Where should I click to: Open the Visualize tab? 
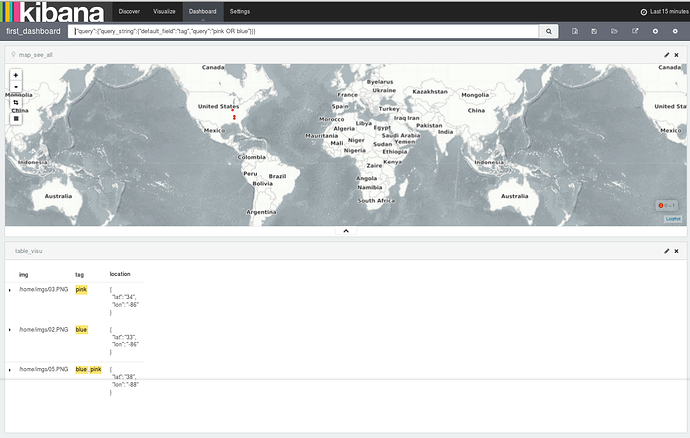tap(164, 11)
